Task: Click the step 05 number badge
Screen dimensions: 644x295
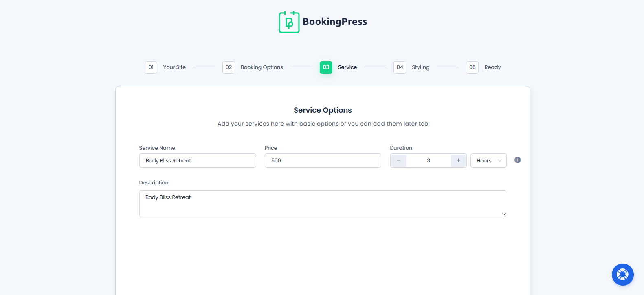Action: coord(472,67)
